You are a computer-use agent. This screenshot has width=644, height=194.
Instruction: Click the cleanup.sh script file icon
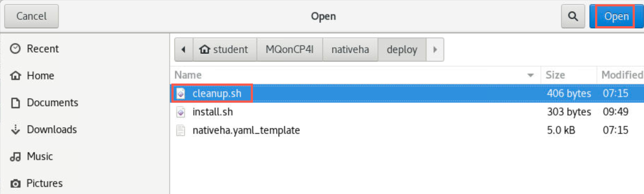pos(181,93)
